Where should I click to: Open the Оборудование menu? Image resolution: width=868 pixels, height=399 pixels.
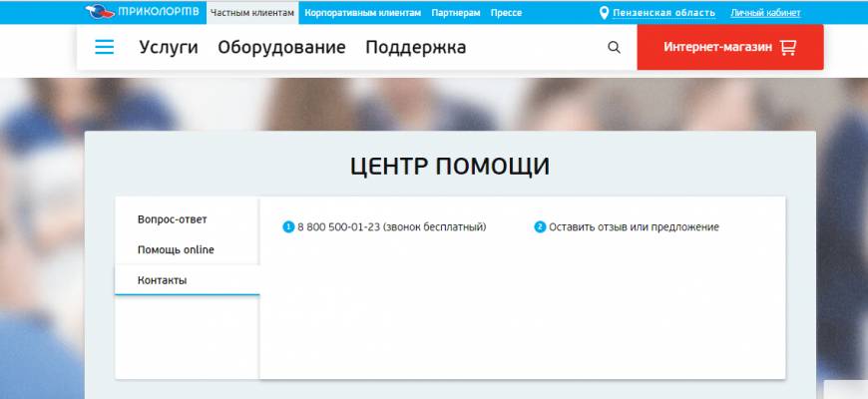(281, 48)
